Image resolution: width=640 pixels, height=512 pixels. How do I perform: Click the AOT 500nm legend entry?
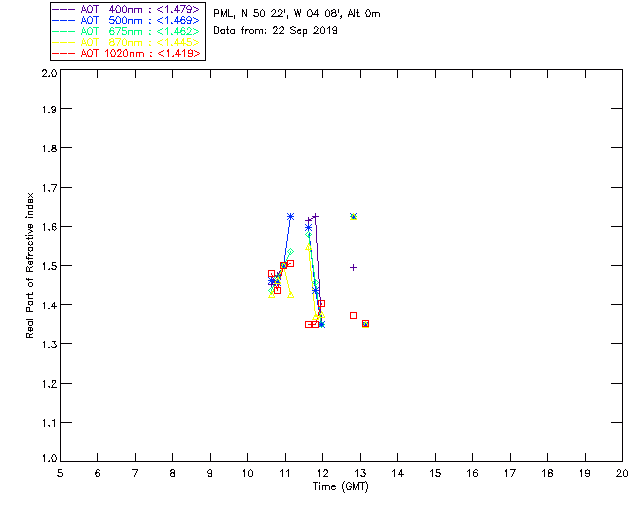point(126,20)
